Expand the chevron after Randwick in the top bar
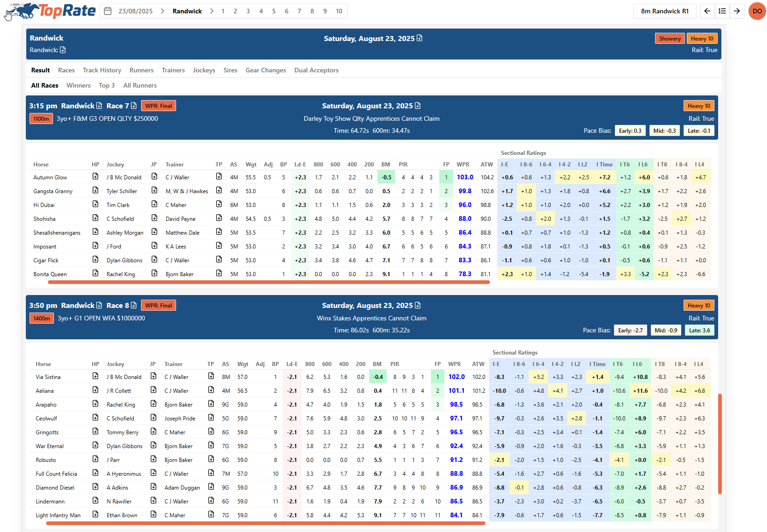The width and height of the screenshot is (767, 532). tap(212, 11)
